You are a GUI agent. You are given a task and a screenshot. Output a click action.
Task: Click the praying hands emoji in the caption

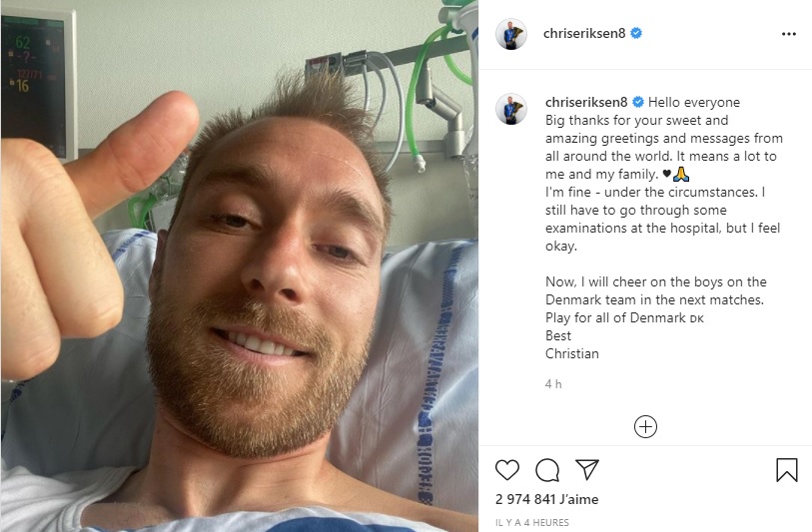681,175
